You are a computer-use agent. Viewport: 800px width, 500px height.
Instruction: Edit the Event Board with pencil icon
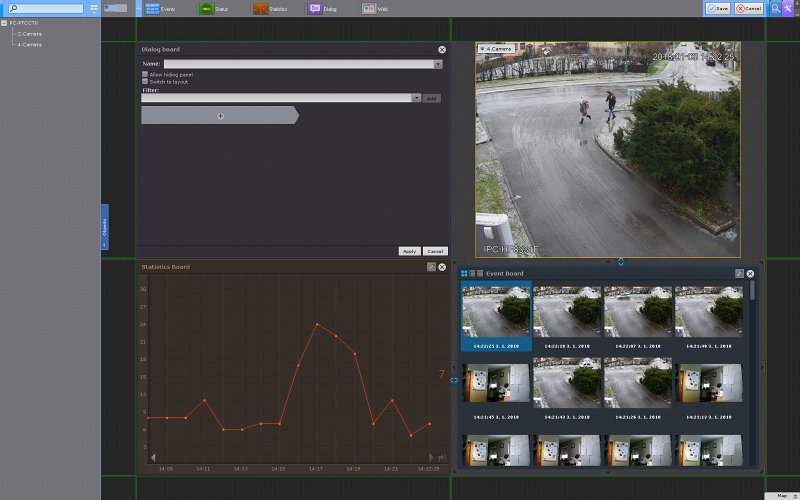tap(739, 273)
